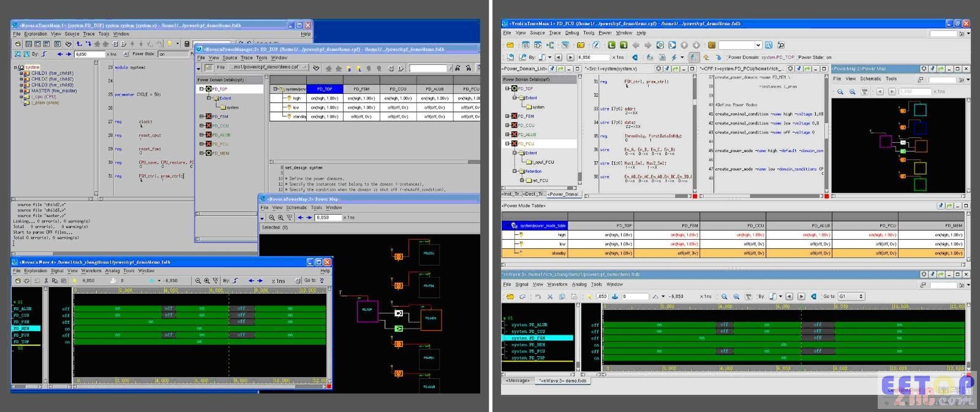
Task: Switch to the Message bottom tab
Action: [518, 381]
